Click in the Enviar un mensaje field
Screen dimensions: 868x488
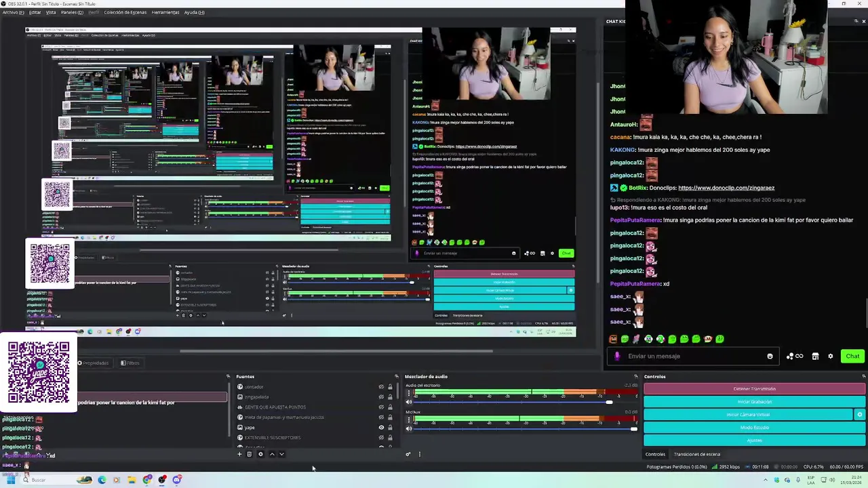694,356
